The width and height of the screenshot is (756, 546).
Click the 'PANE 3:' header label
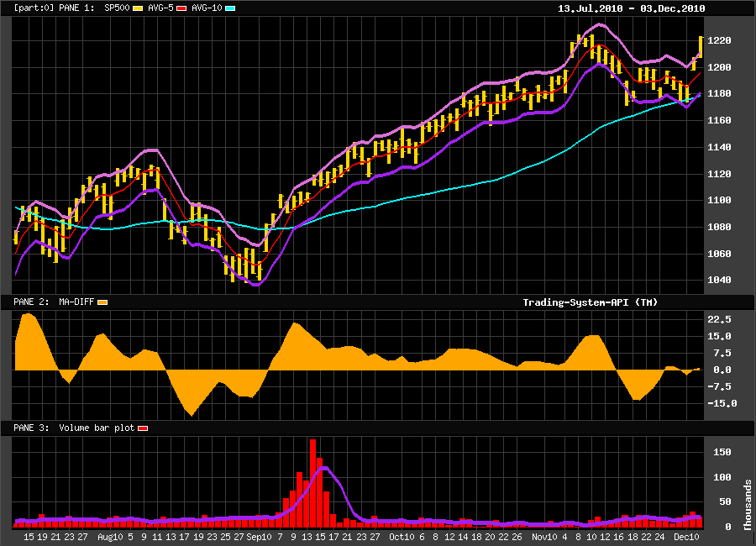[31, 428]
